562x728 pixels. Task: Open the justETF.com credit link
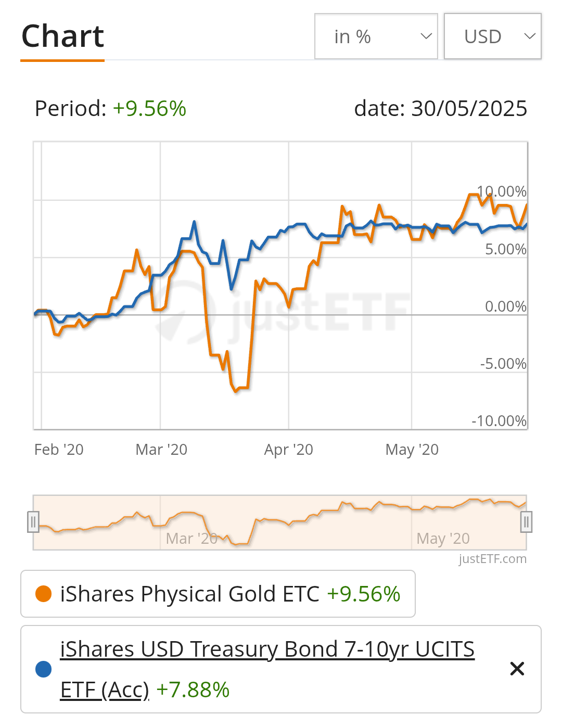pyautogui.click(x=492, y=559)
